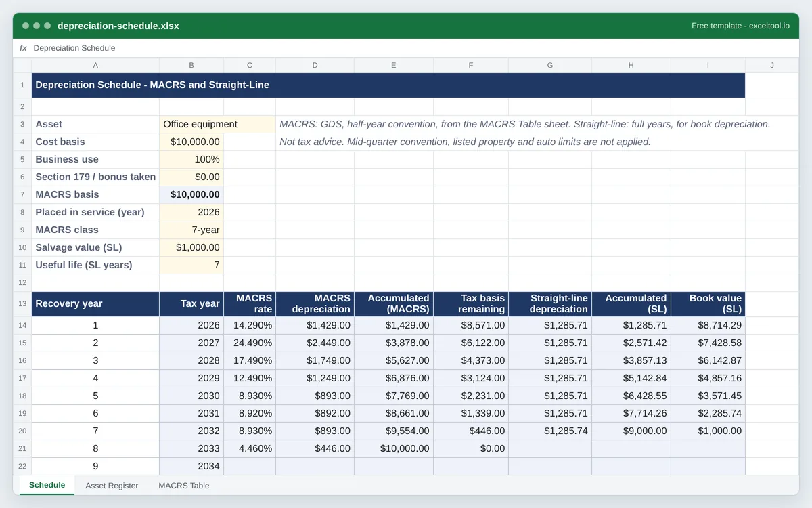
Task: Select tax basis remaining $0.00 cell
Action: 471,448
